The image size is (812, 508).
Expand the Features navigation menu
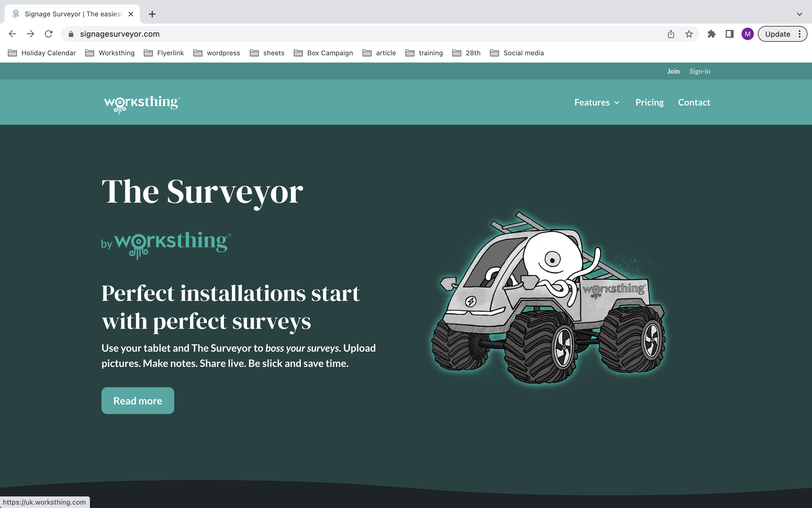[597, 102]
